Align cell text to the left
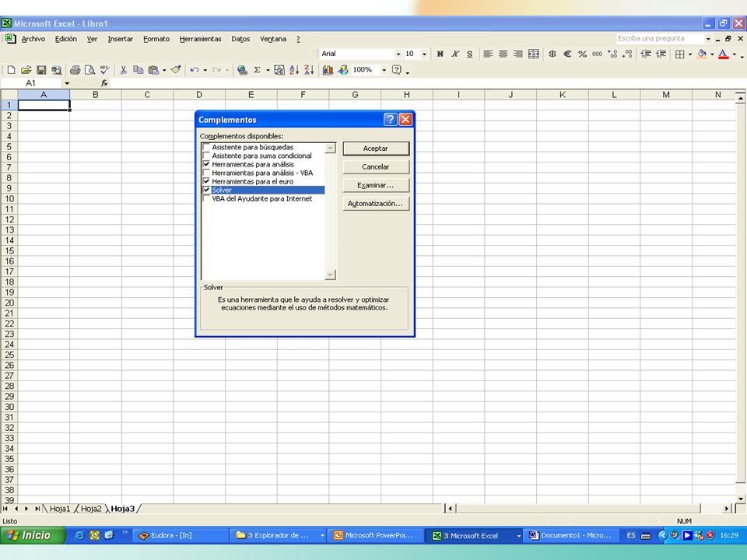747x560 pixels. [x=489, y=54]
